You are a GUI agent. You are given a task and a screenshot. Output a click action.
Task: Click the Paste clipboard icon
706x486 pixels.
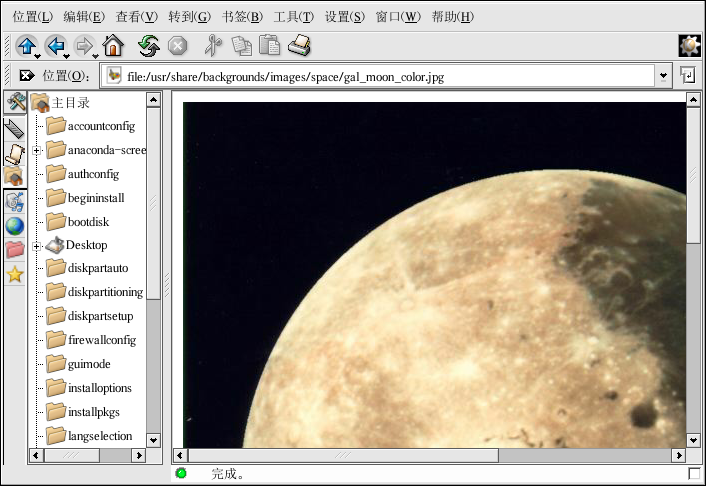[270, 46]
